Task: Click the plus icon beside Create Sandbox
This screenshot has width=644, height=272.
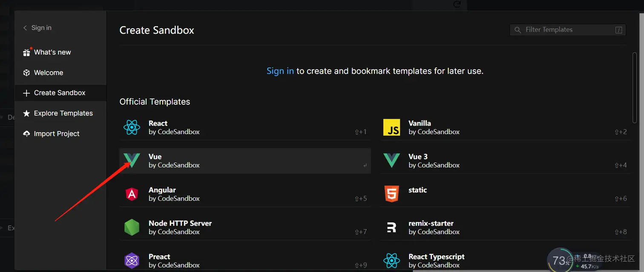Action: [x=26, y=93]
